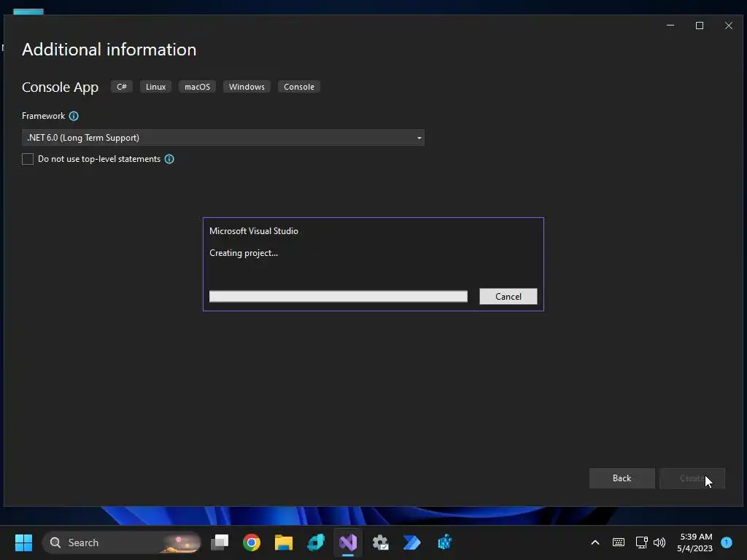Open network status tray icon
The image size is (747, 560).
click(x=641, y=542)
